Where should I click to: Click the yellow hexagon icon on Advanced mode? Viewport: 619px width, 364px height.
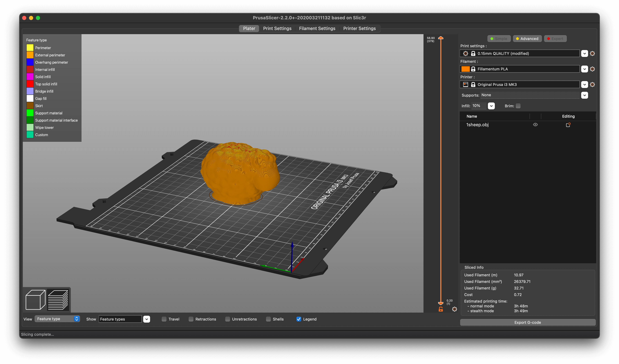click(x=517, y=39)
